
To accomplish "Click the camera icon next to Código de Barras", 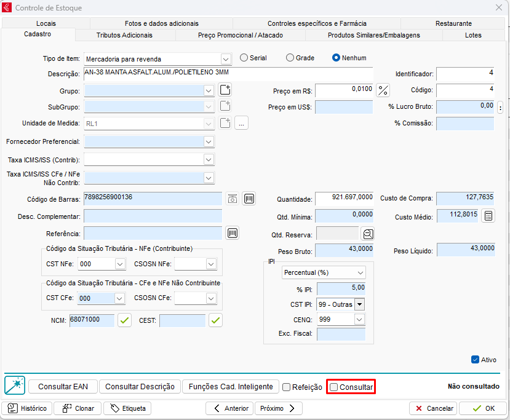I will click(233, 199).
